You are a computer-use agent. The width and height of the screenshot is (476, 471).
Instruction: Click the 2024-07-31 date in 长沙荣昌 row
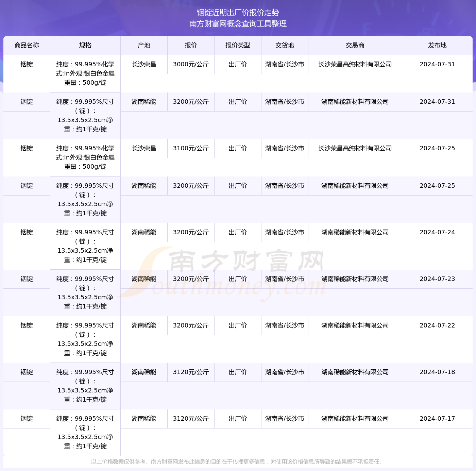pyautogui.click(x=437, y=64)
